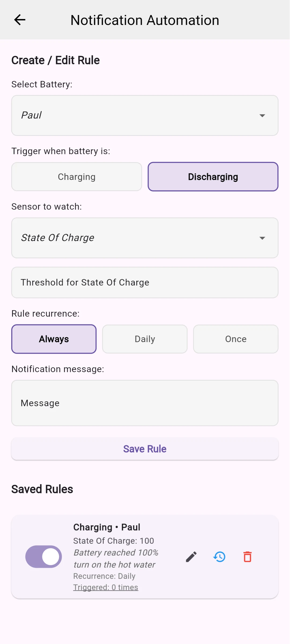
Task: Disable the Charging Paul rule switch
Action: coord(44,557)
